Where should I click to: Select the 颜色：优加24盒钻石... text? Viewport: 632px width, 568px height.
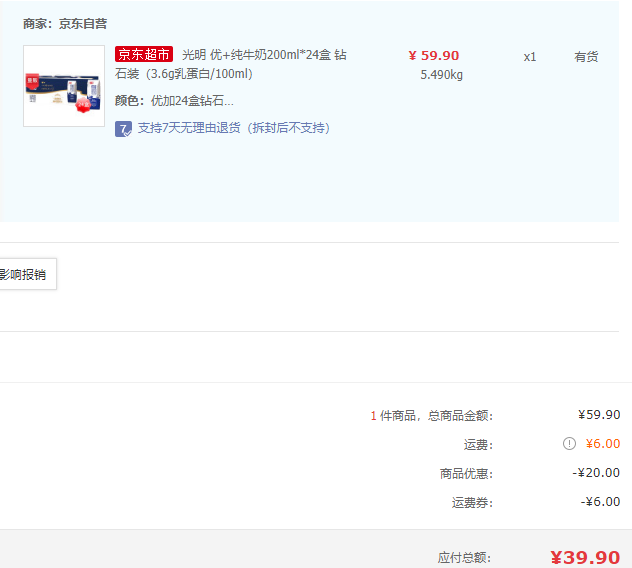click(174, 100)
